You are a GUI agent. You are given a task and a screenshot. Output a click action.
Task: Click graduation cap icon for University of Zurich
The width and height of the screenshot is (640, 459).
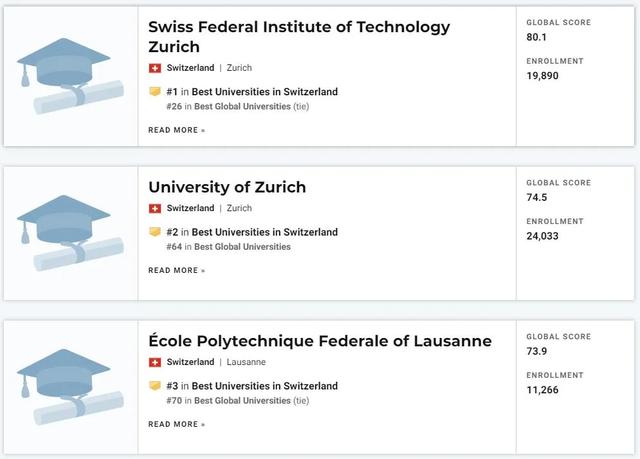[x=70, y=233]
